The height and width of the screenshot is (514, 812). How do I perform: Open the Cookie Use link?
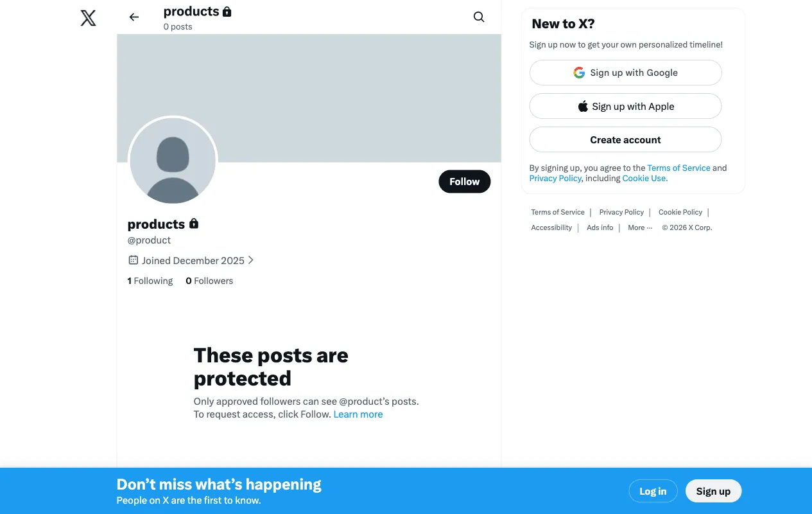click(x=643, y=178)
